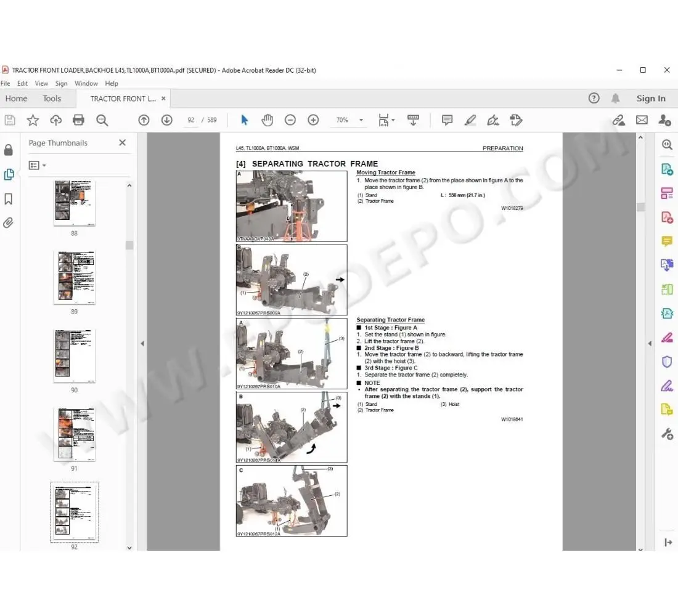Open the sign document pen tool
This screenshot has height=616, width=678.
click(x=493, y=120)
